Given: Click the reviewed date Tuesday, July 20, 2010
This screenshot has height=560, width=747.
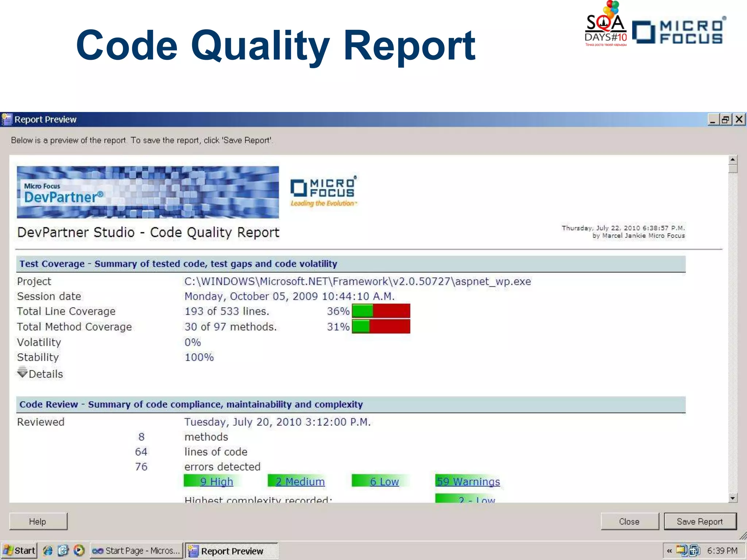Looking at the screenshot, I should [277, 422].
